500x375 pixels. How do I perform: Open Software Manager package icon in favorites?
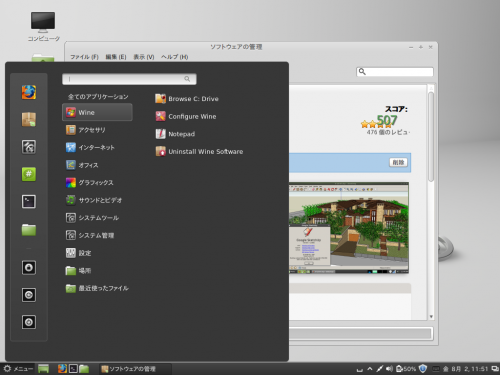coord(29,119)
